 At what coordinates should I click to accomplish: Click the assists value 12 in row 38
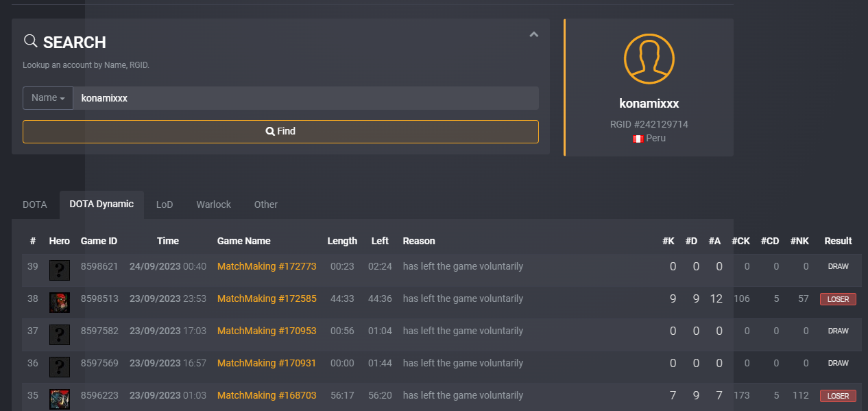[716, 298]
